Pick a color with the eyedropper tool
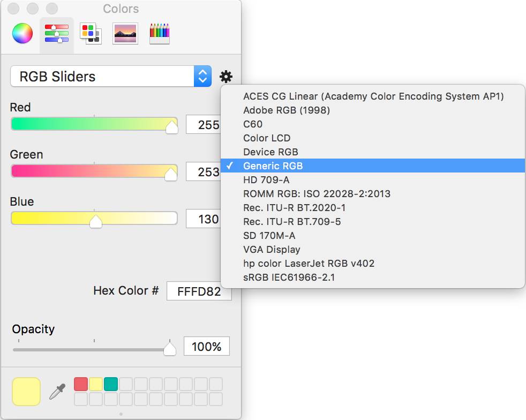The height and width of the screenshot is (420, 526). (x=56, y=391)
